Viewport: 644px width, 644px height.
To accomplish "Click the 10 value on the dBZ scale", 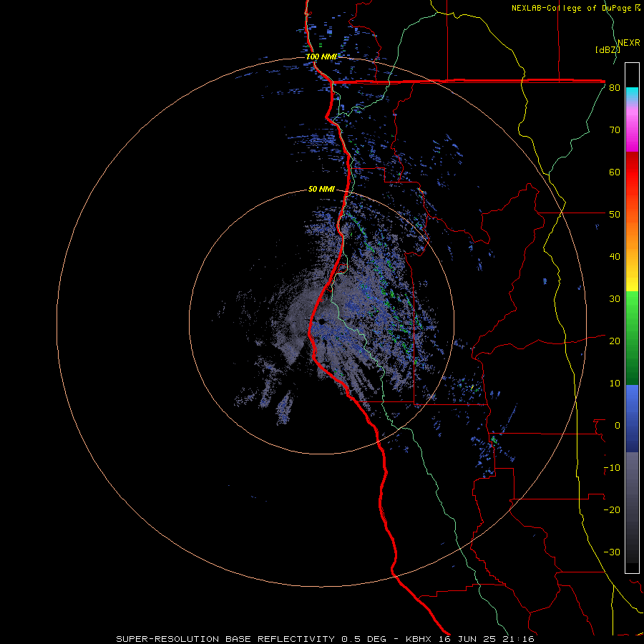I will tap(615, 384).
